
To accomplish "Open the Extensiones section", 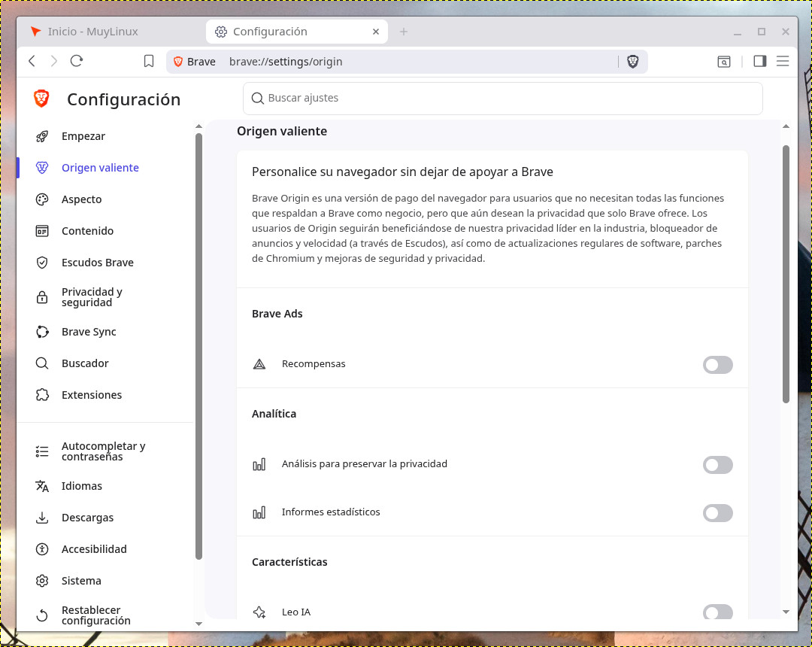I will (92, 395).
